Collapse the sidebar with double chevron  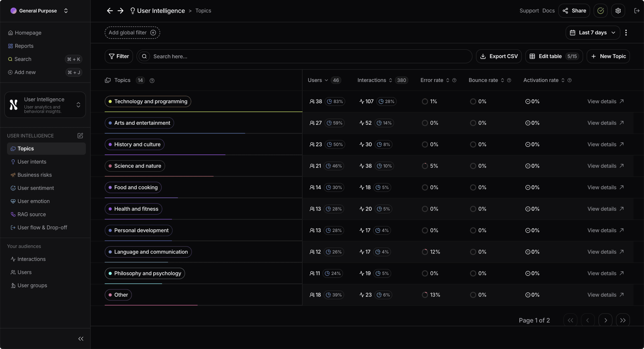click(81, 339)
